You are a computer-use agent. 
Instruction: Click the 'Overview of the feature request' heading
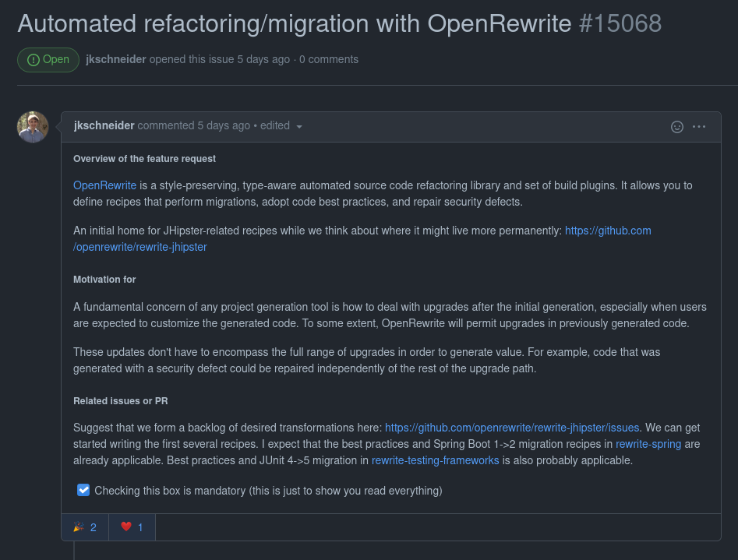[x=144, y=159]
